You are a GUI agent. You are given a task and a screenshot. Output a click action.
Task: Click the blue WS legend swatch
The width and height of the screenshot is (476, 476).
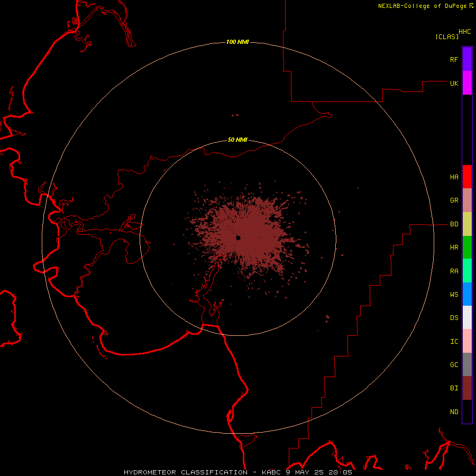[467, 294]
